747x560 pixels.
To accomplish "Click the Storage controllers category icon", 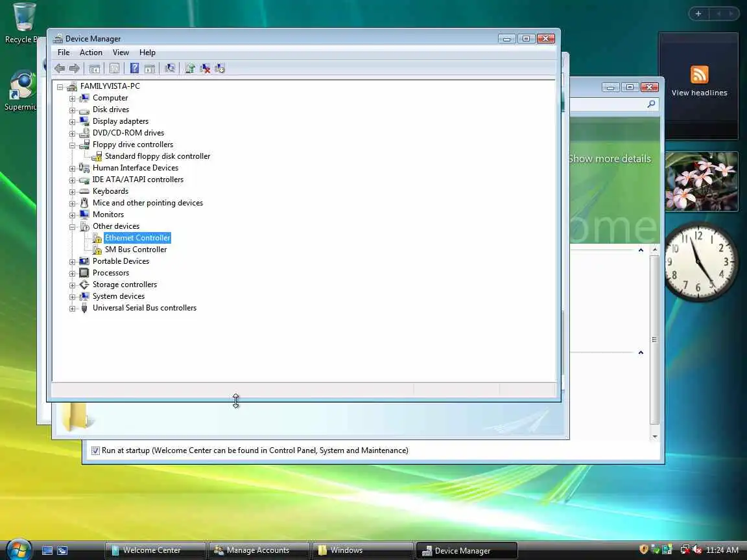I will click(84, 285).
